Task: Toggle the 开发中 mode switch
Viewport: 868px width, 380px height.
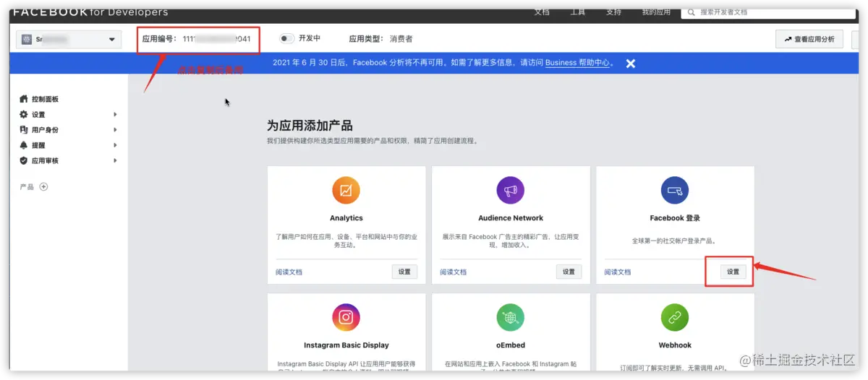Action: click(287, 38)
